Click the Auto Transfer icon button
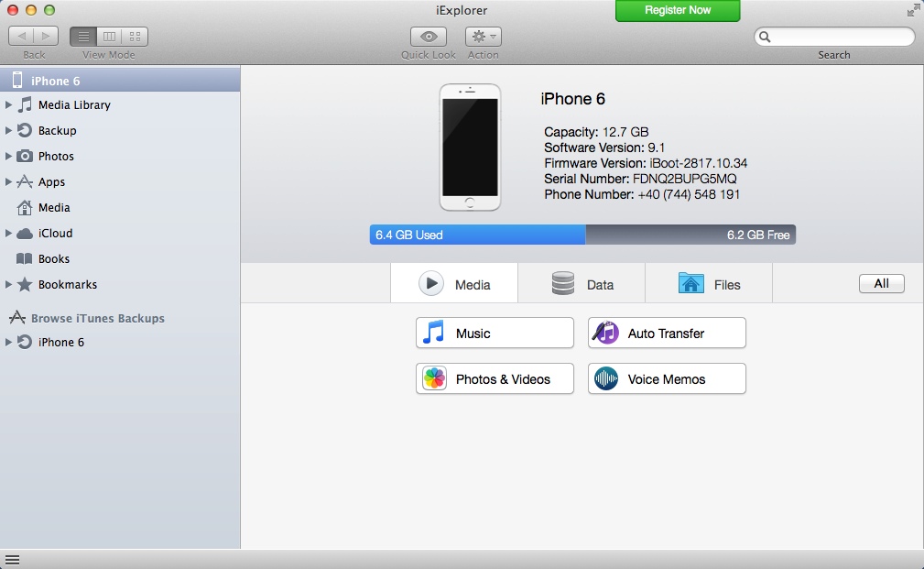This screenshot has height=569, width=924. 605,334
